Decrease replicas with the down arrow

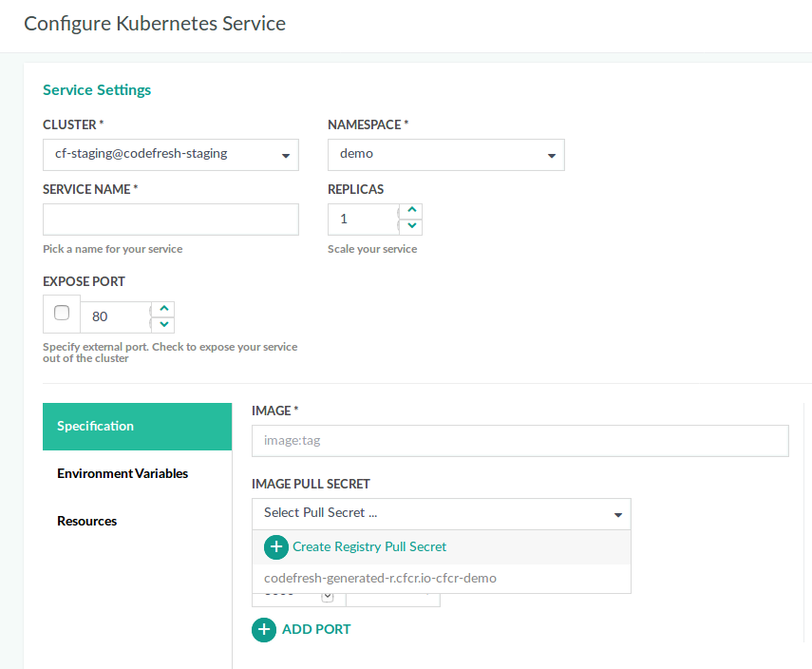coord(410,226)
